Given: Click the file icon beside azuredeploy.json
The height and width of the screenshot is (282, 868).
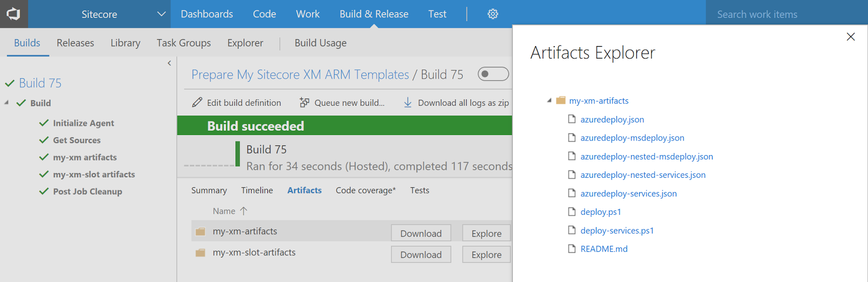Looking at the screenshot, I should tap(571, 119).
